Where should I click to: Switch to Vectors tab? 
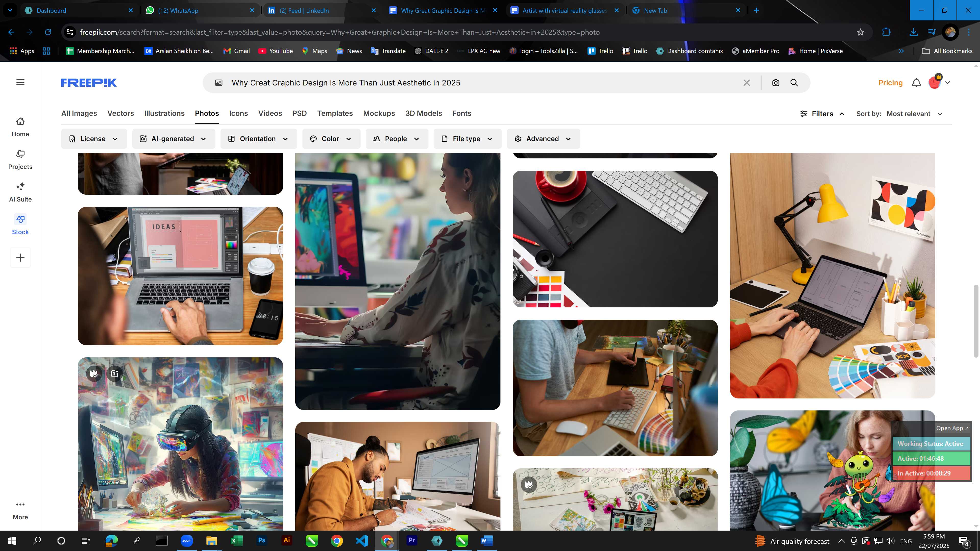pos(121,113)
